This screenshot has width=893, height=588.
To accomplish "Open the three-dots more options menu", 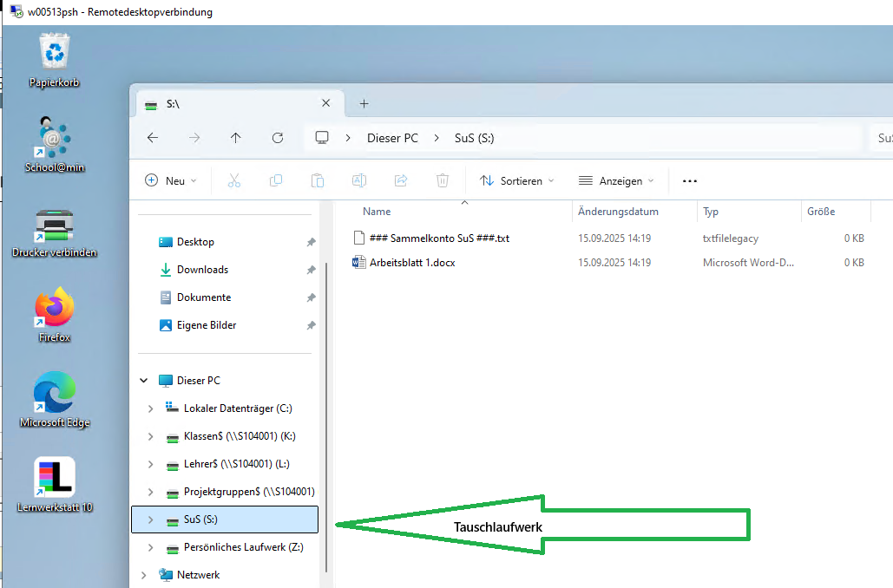I will coord(690,180).
